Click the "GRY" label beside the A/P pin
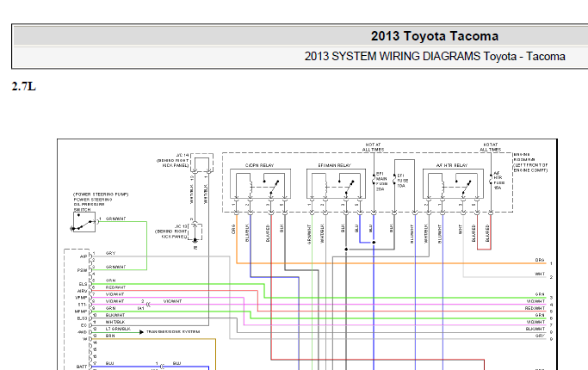The height and width of the screenshot is (370, 588). click(110, 254)
